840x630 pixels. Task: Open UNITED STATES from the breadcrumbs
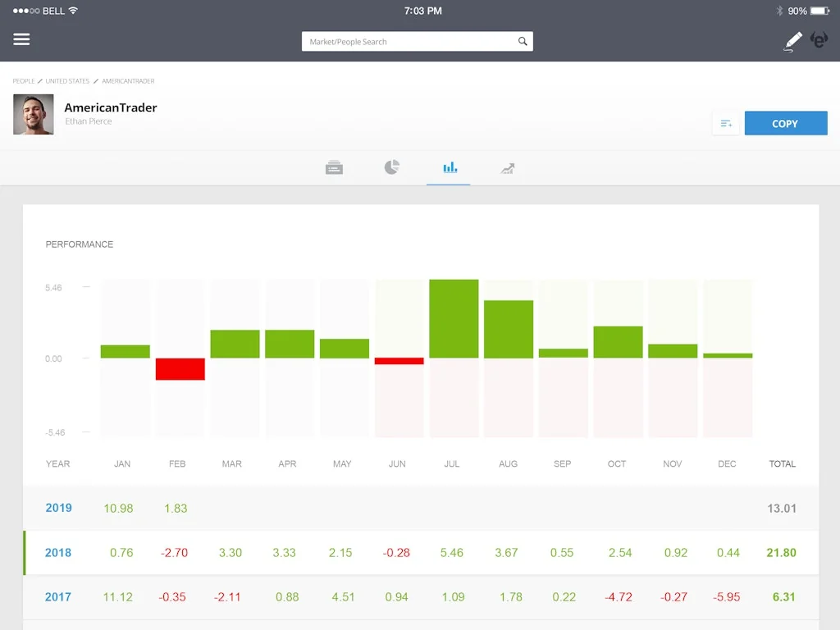pyautogui.click(x=66, y=80)
